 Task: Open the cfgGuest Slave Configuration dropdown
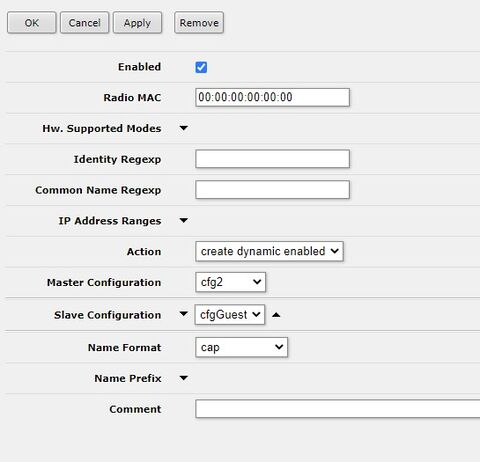[230, 314]
